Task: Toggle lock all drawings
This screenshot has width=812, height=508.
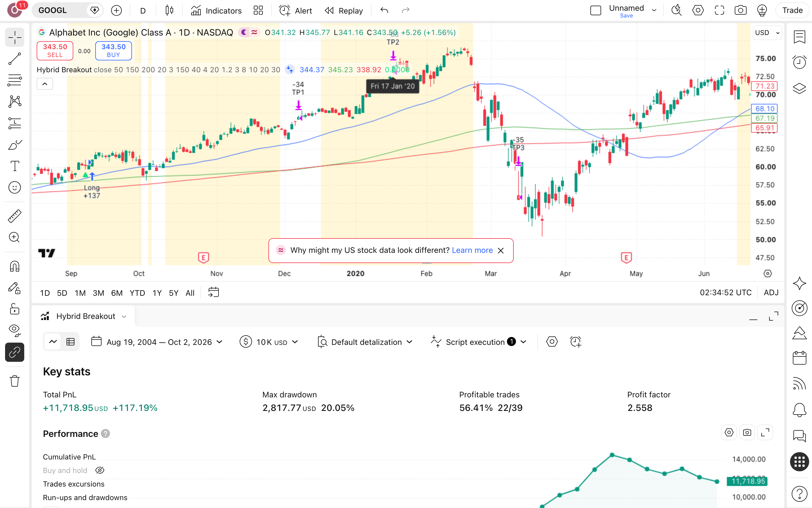Action: point(14,309)
